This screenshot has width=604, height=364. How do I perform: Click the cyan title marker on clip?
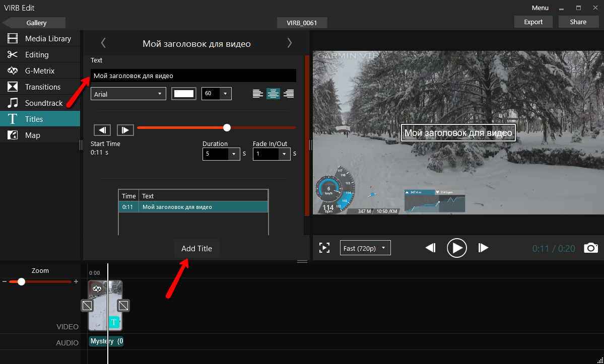(x=114, y=322)
